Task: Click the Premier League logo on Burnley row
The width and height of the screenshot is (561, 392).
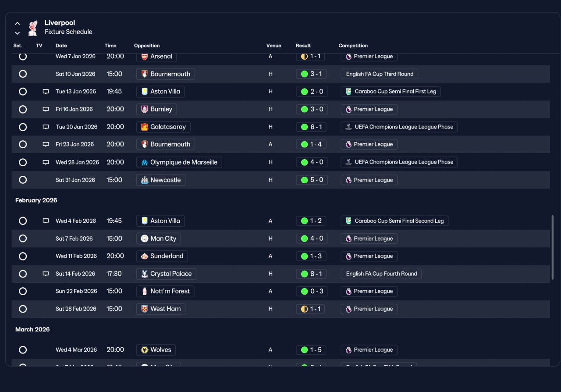Action: click(348, 109)
